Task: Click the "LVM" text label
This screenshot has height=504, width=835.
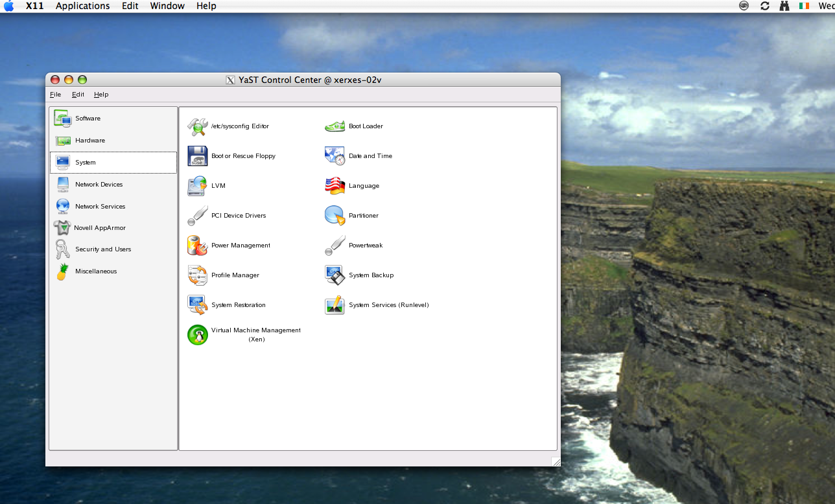Action: point(218,186)
